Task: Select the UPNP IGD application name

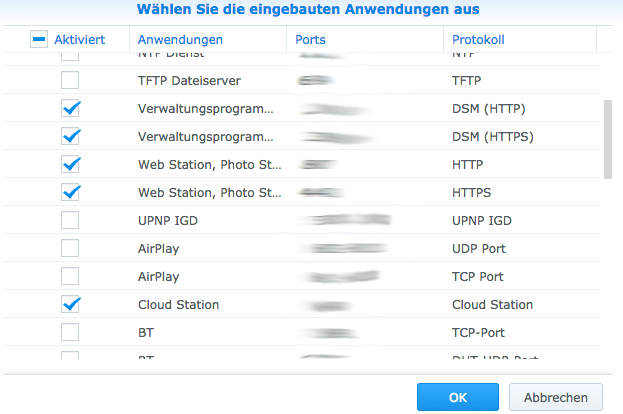Action: pyautogui.click(x=167, y=220)
